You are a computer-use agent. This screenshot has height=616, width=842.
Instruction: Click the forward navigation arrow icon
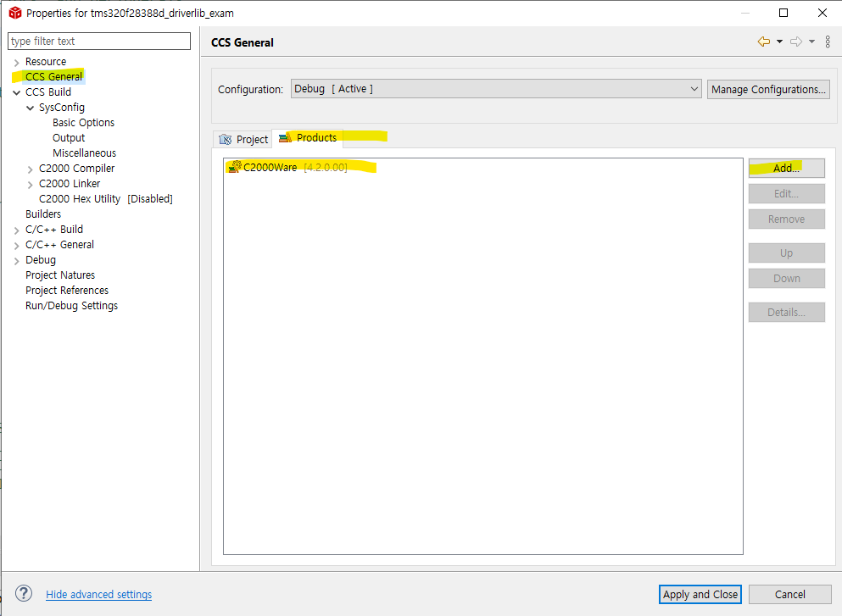[x=796, y=42]
